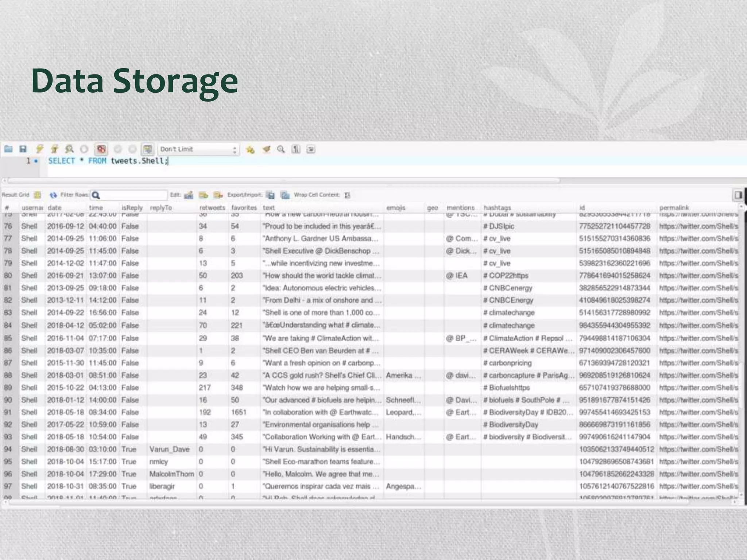
Task: Toggle continue-on-error red stop icon
Action: pyautogui.click(x=101, y=149)
